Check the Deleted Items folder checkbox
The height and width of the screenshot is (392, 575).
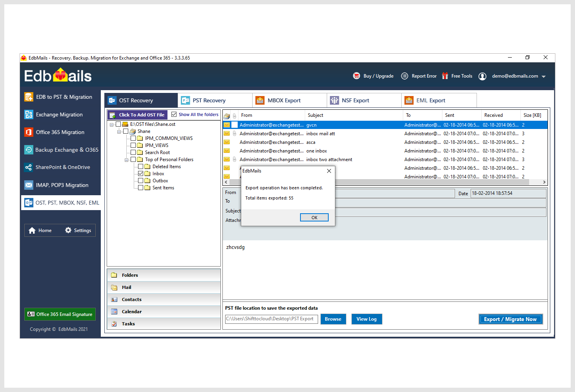click(140, 167)
